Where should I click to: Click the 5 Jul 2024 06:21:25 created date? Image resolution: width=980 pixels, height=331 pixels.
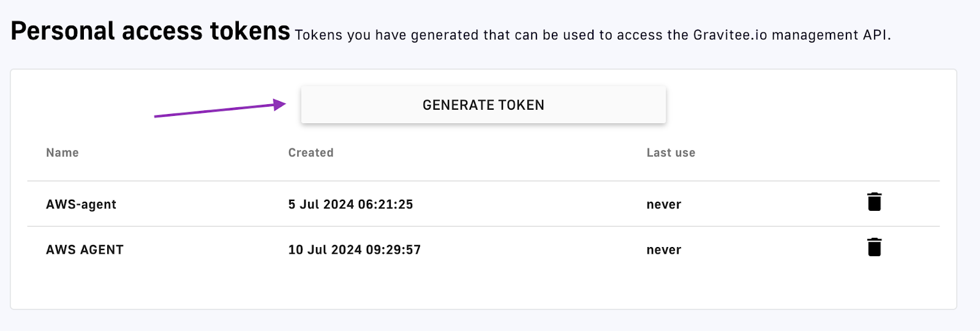point(350,204)
